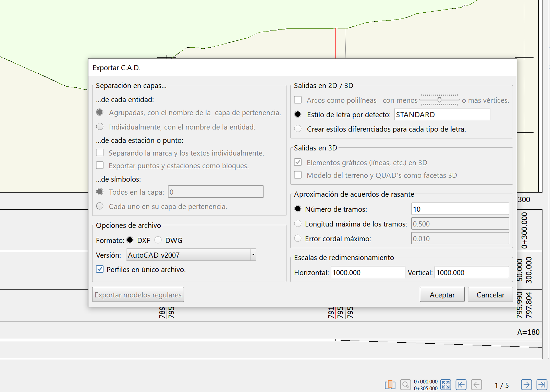
Task: Click the Cancelar button
Action: pos(490,294)
